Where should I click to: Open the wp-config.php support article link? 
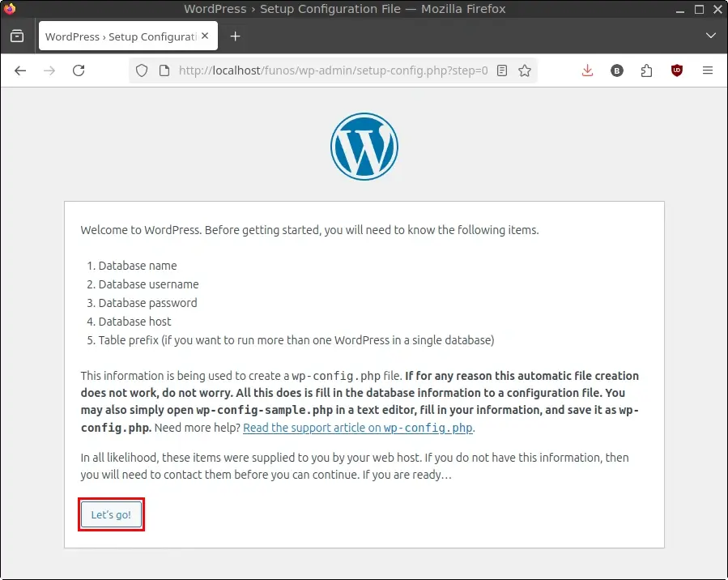358,428
